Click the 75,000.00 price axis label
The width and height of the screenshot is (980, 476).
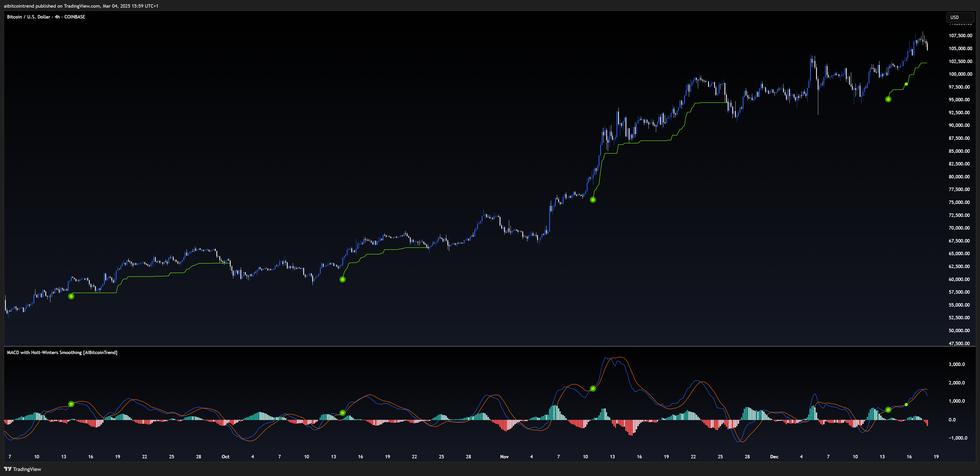959,202
